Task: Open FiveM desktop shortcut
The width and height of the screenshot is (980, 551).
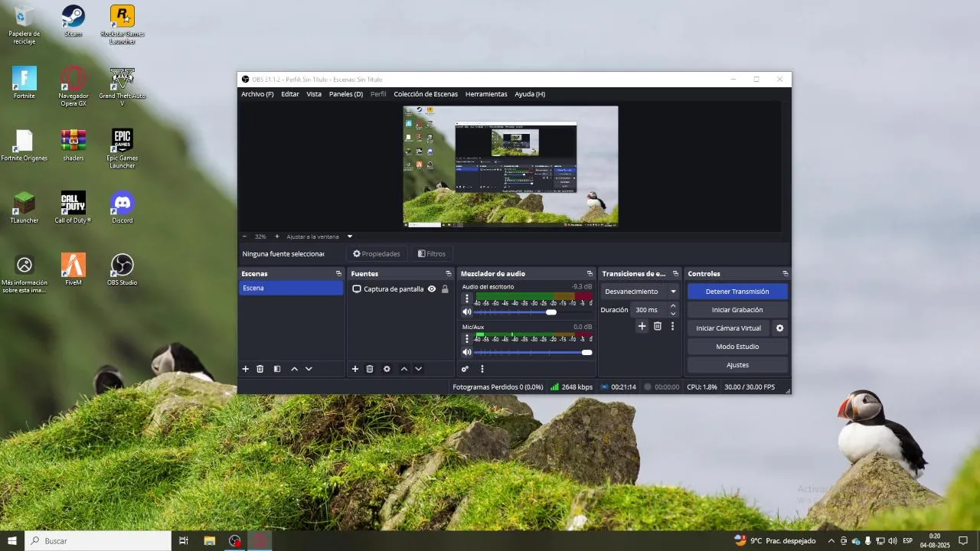Action: [x=73, y=270]
